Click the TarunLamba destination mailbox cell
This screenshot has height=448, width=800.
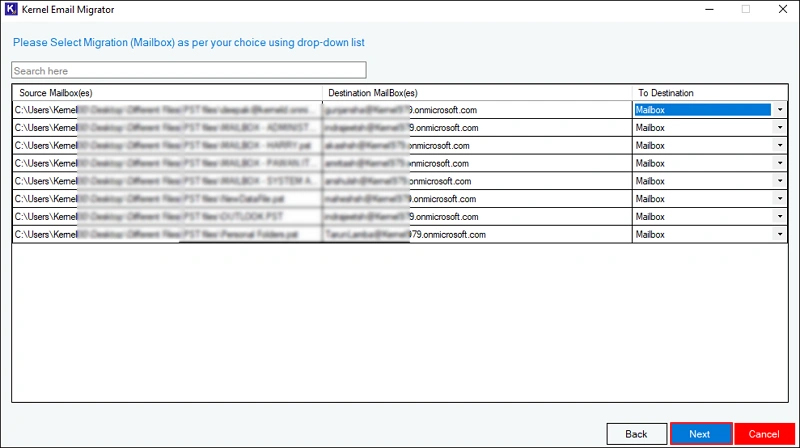pyautogui.click(x=477, y=234)
